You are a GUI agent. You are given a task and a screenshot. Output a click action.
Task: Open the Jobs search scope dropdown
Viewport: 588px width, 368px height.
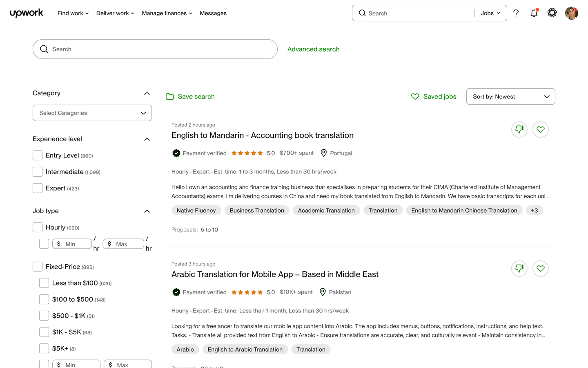pyautogui.click(x=490, y=13)
